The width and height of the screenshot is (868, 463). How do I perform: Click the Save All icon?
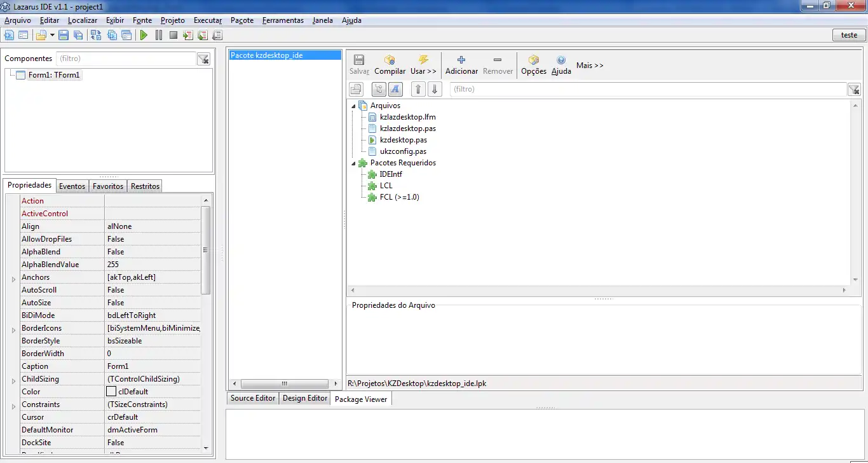78,35
